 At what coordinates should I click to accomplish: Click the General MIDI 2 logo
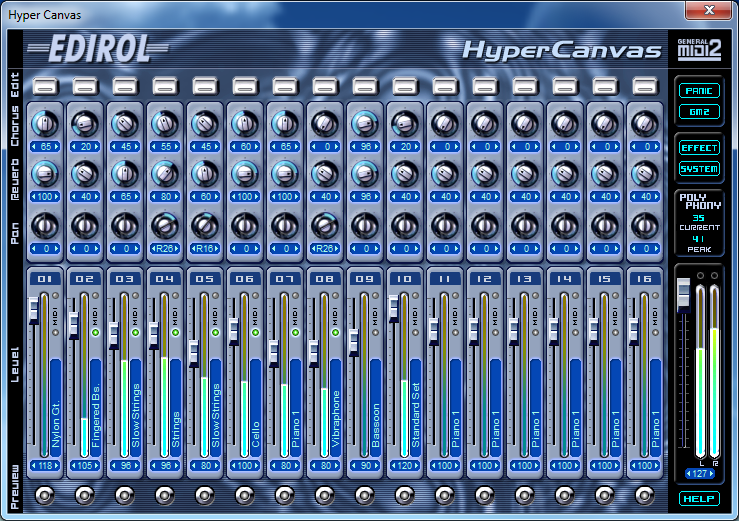tap(699, 50)
